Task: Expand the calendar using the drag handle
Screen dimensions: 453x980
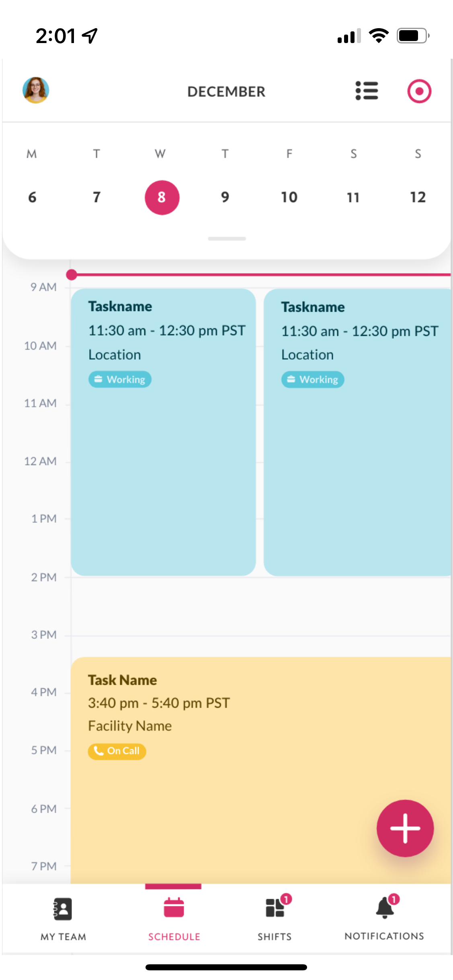Action: pyautogui.click(x=227, y=239)
